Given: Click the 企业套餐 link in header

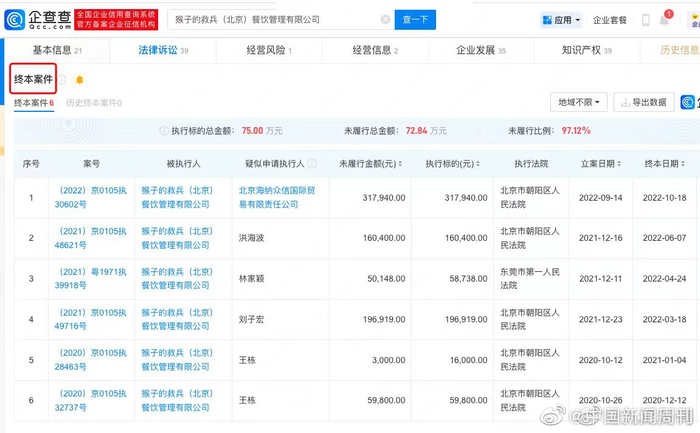Looking at the screenshot, I should click(612, 20).
